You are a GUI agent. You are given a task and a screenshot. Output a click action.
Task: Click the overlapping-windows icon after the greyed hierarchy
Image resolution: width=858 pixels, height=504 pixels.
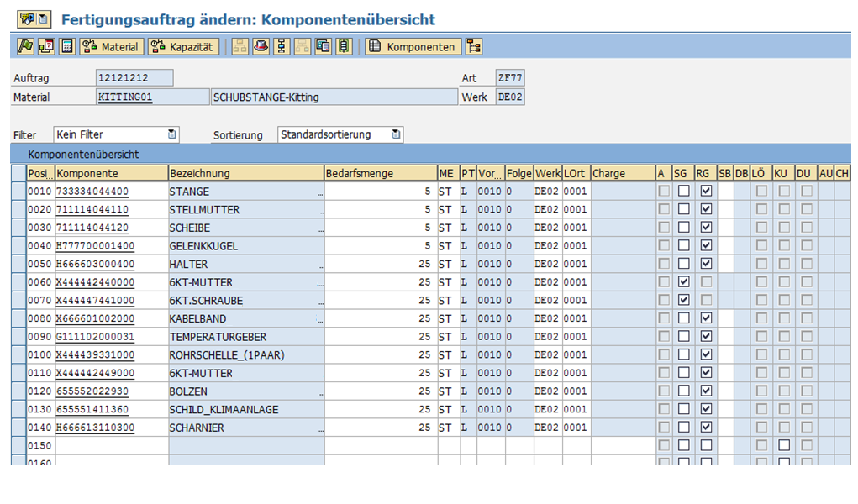coord(323,47)
